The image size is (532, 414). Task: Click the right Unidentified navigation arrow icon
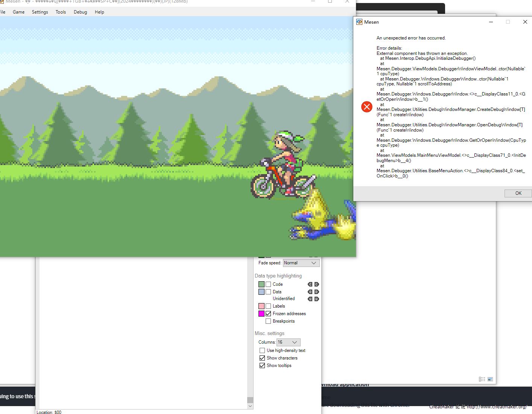[x=316, y=299]
